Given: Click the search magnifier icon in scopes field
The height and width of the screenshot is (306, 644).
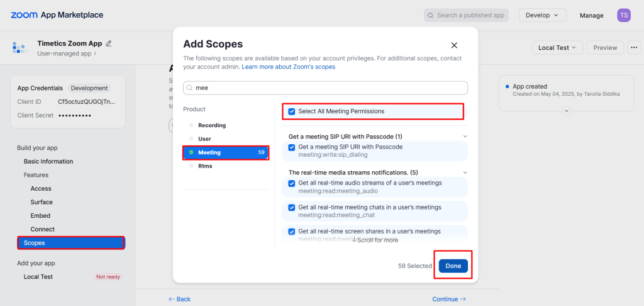Looking at the screenshot, I should (190, 88).
